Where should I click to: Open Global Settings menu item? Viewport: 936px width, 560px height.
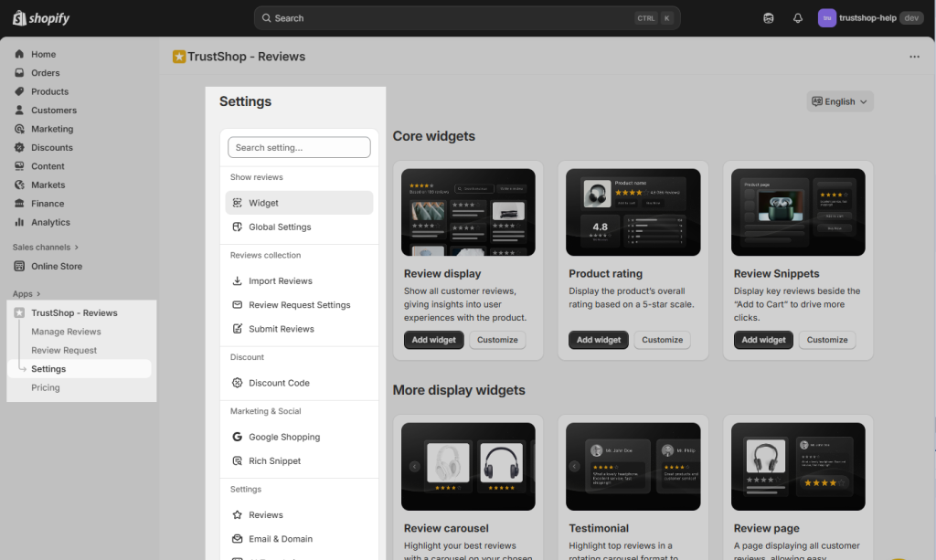[x=280, y=227]
